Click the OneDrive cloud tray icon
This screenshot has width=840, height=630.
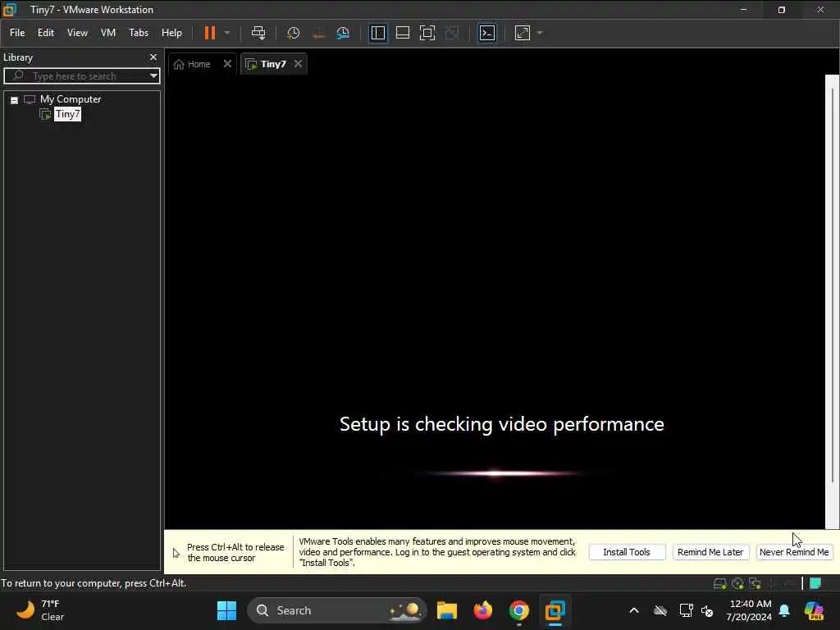tap(660, 610)
